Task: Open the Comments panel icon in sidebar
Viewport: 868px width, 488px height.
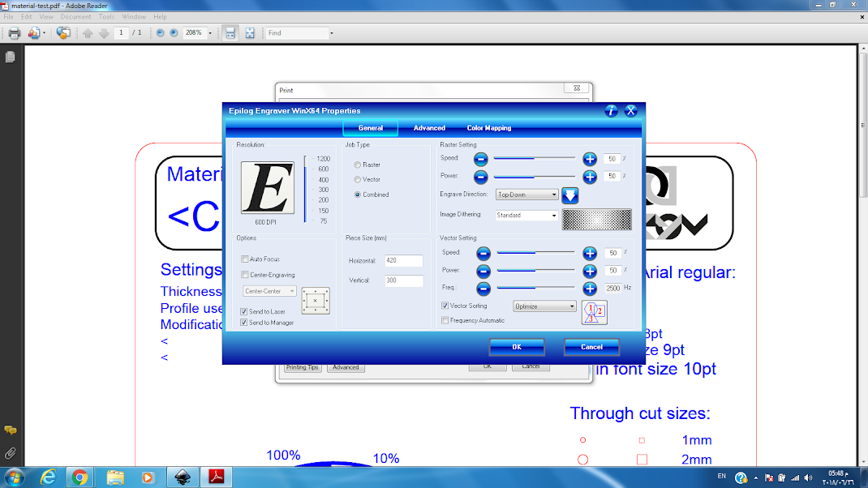Action: [x=10, y=430]
